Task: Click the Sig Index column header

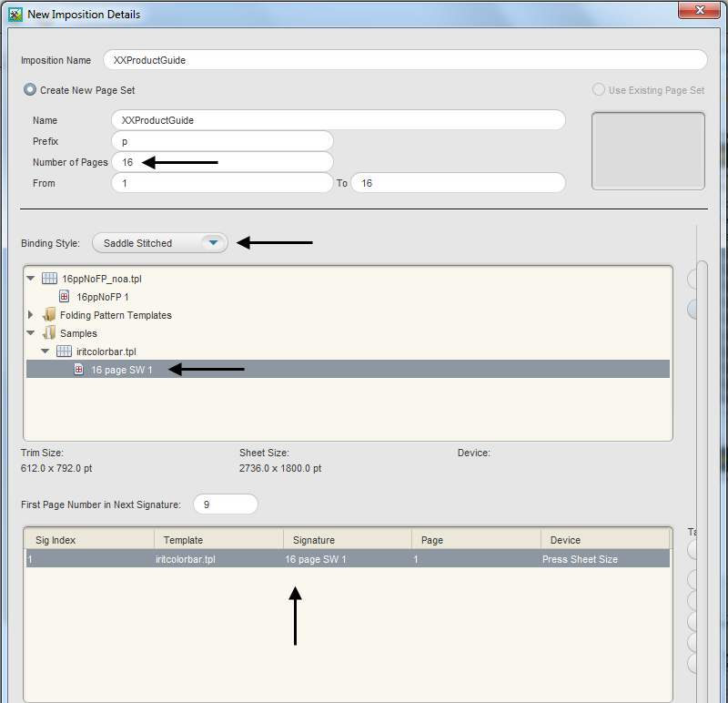Action: (88, 540)
